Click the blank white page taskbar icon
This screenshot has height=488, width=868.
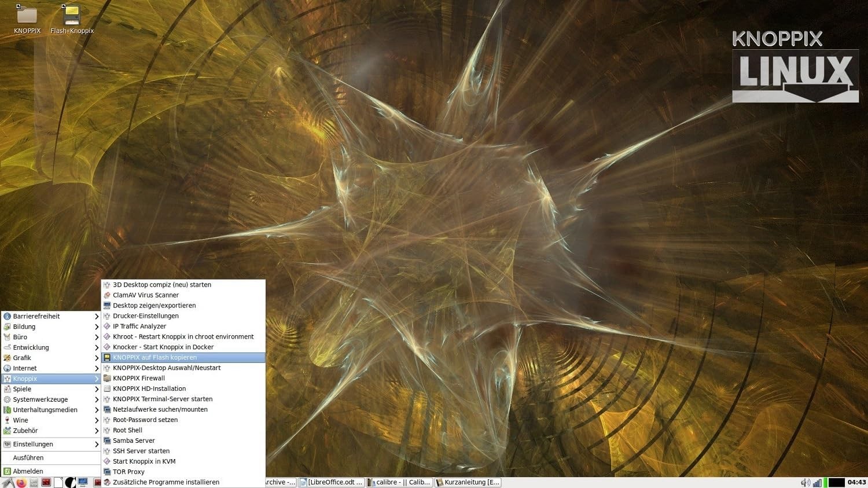(58, 483)
